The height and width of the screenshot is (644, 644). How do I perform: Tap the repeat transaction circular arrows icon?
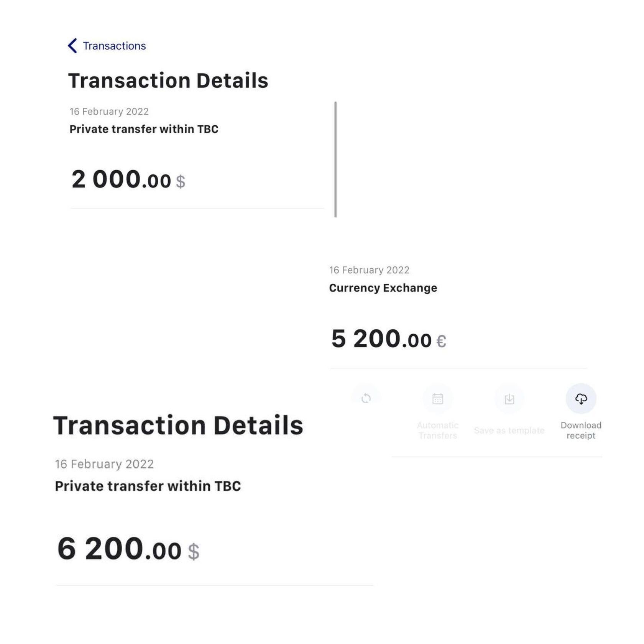click(x=366, y=399)
